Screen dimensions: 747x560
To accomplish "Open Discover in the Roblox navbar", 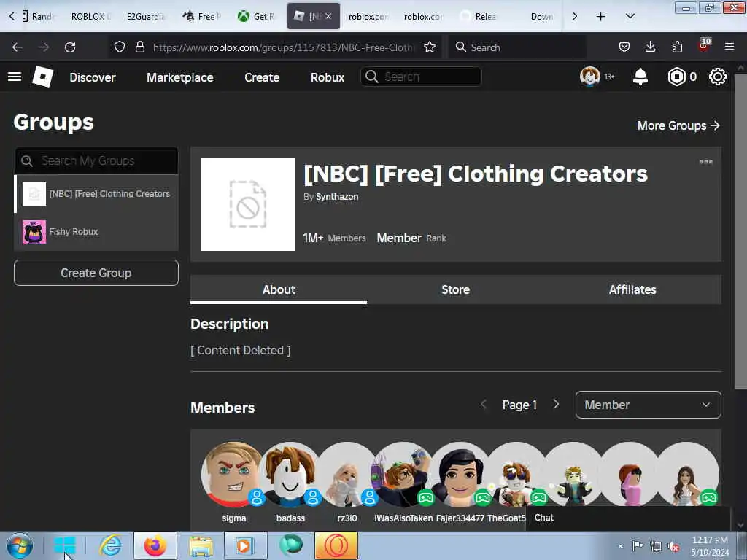I will click(93, 77).
